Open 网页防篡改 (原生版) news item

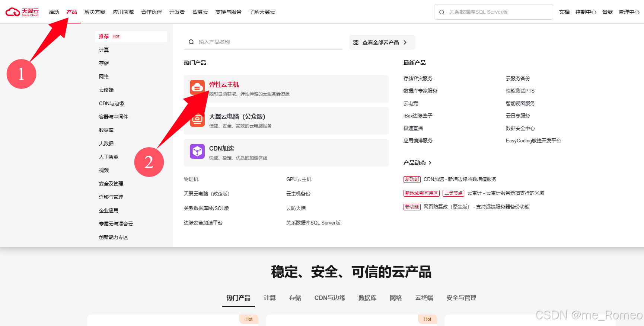pos(476,207)
